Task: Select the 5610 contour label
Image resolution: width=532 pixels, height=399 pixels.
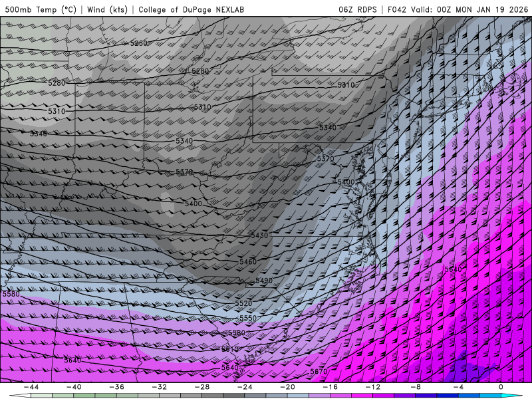Action: pyautogui.click(x=230, y=349)
